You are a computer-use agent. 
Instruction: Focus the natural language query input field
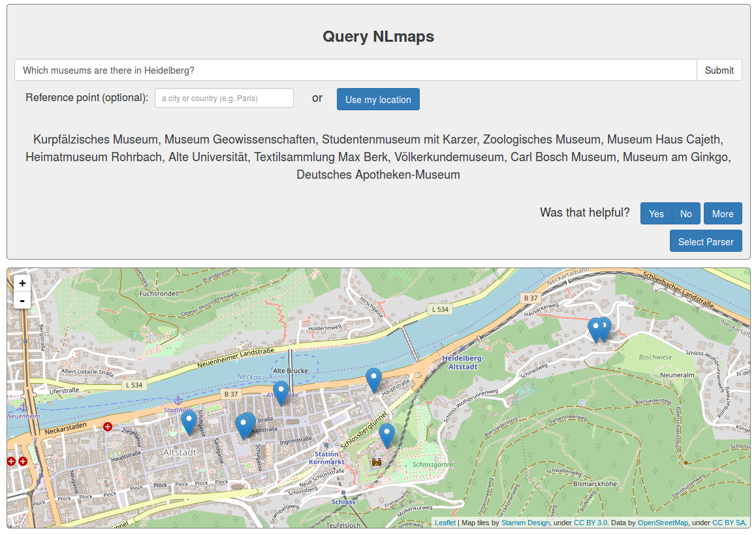tap(356, 70)
